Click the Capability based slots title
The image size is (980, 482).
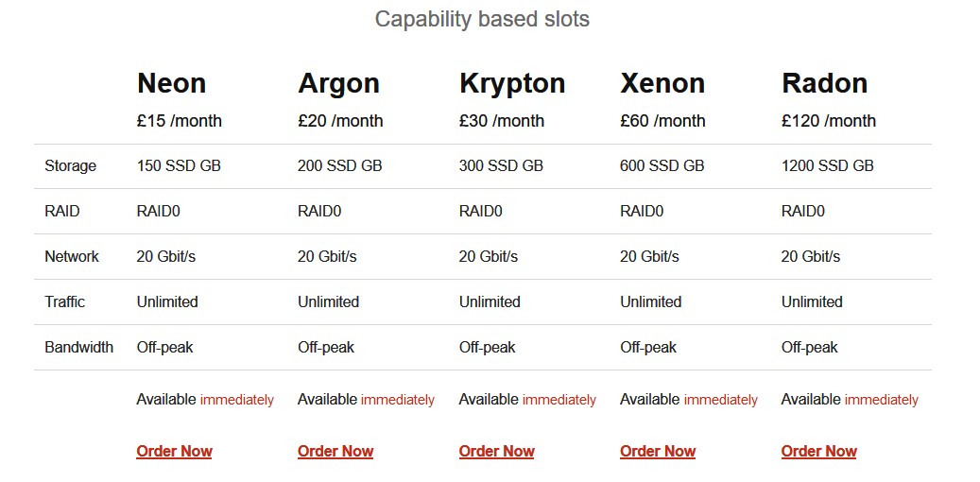[x=482, y=19]
